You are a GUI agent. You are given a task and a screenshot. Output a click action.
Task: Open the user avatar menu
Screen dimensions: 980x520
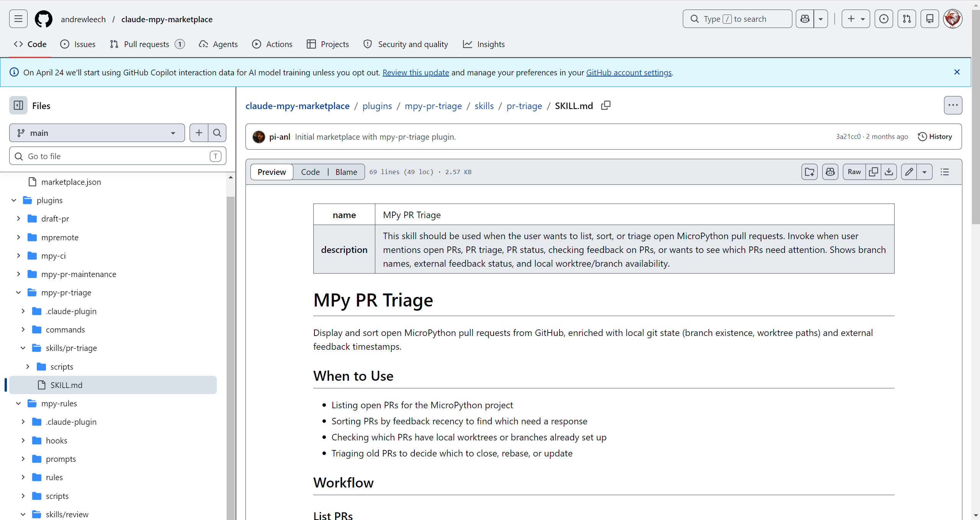[953, 19]
